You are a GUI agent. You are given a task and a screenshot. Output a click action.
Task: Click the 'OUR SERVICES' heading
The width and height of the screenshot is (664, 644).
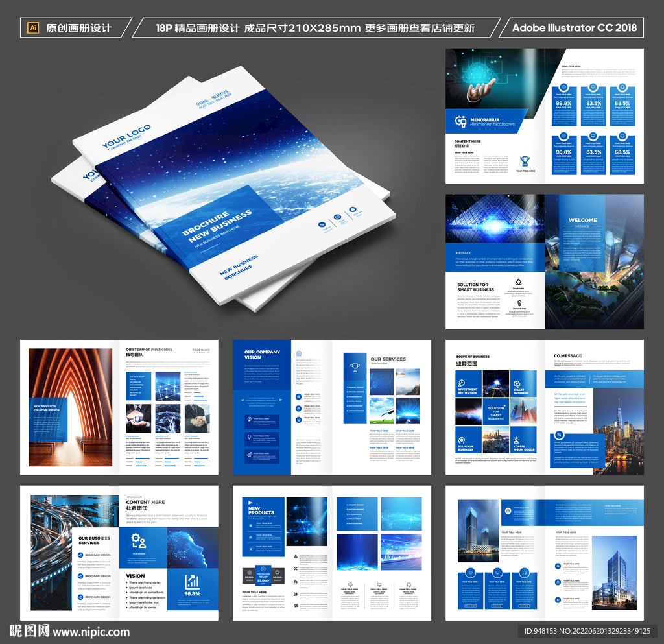click(x=388, y=359)
